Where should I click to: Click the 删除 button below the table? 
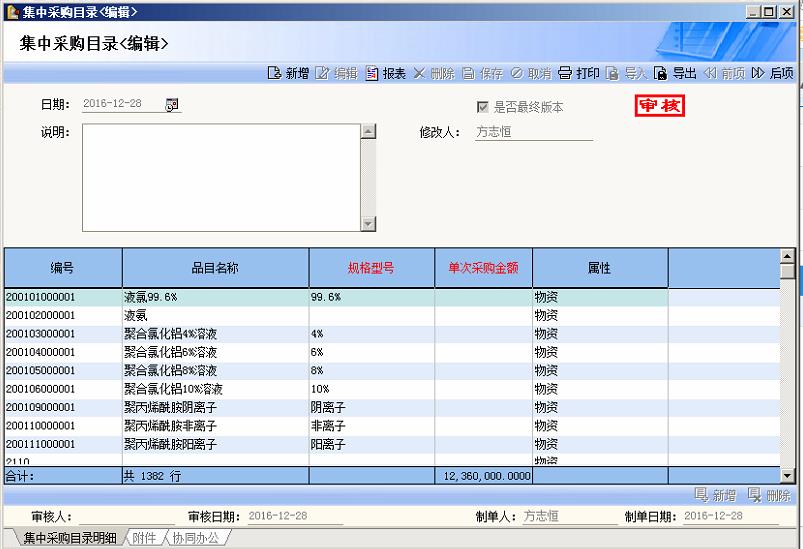click(769, 495)
